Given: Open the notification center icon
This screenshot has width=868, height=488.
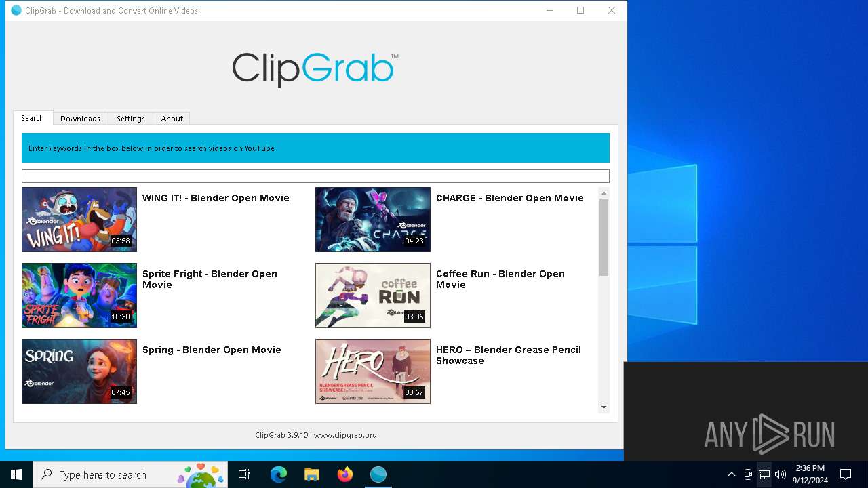Looking at the screenshot, I should pos(846,474).
